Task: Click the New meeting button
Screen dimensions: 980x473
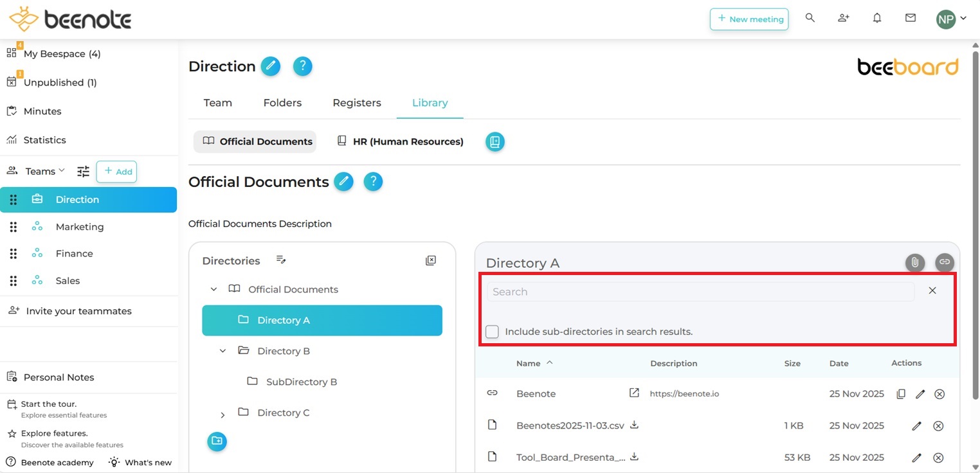Action: (x=749, y=19)
